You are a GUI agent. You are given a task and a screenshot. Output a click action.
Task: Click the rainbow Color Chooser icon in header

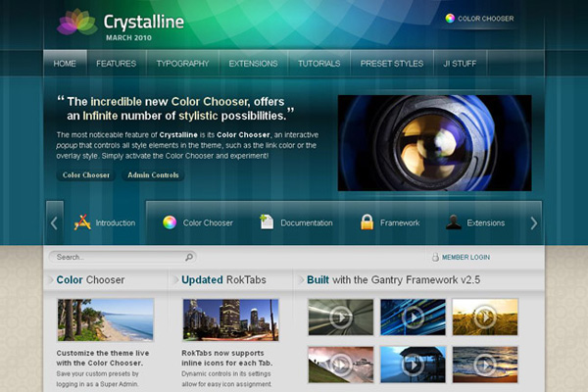(x=450, y=19)
